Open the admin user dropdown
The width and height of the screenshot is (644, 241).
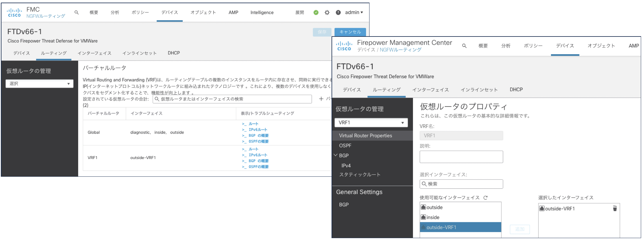click(x=354, y=12)
